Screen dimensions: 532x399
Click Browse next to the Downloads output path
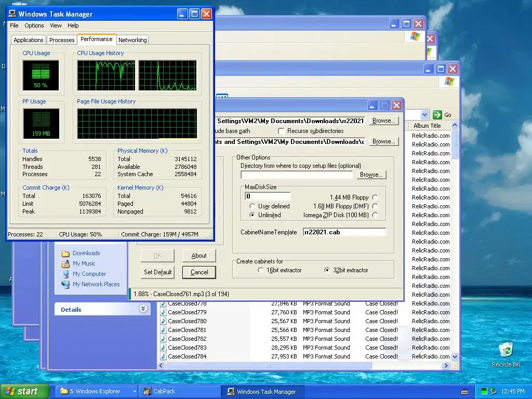pyautogui.click(x=383, y=141)
